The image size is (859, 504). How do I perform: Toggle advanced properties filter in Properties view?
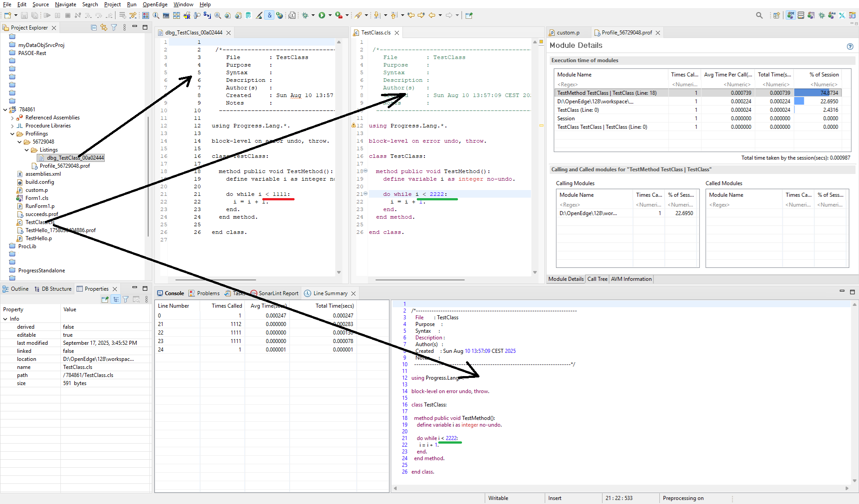pos(126,300)
